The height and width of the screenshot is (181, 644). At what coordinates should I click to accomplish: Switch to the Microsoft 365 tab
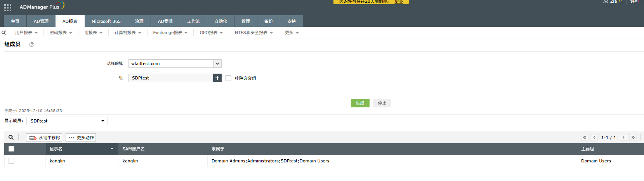click(106, 21)
